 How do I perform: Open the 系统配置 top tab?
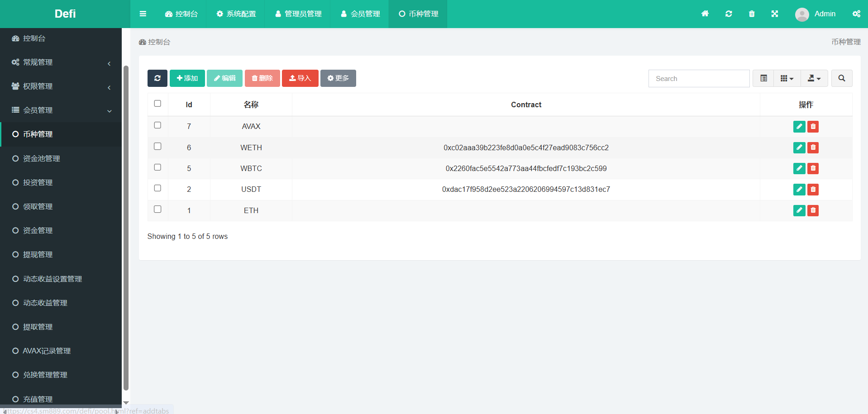236,14
